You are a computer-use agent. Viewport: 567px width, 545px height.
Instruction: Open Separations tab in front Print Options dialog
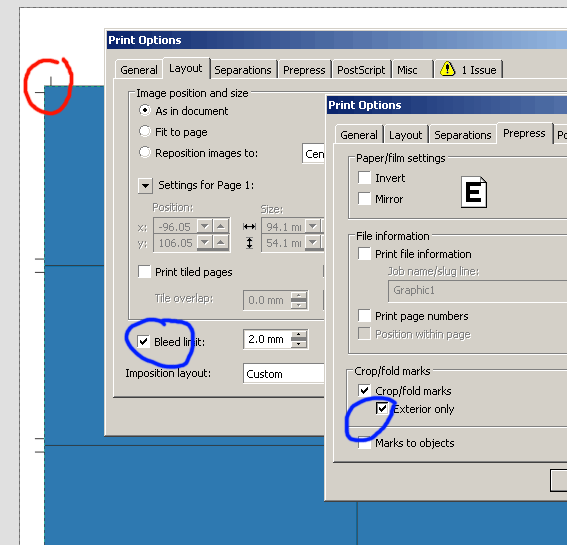tap(462, 135)
